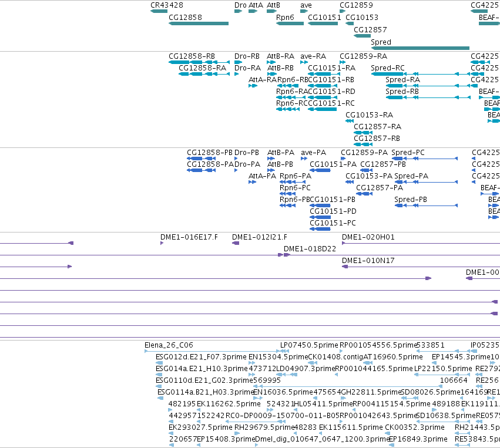Viewport: 500px width, 448px height.
Task: Click the ave gene arrow
Action: coord(304,11)
